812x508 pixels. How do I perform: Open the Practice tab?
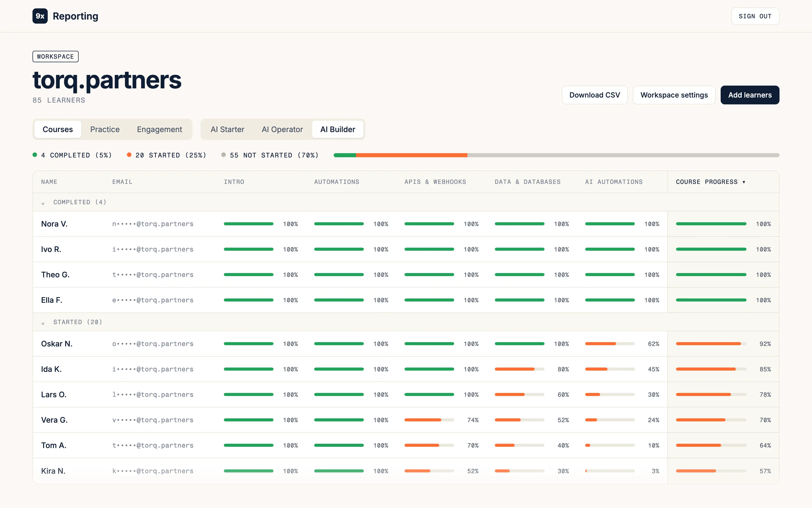(x=105, y=129)
